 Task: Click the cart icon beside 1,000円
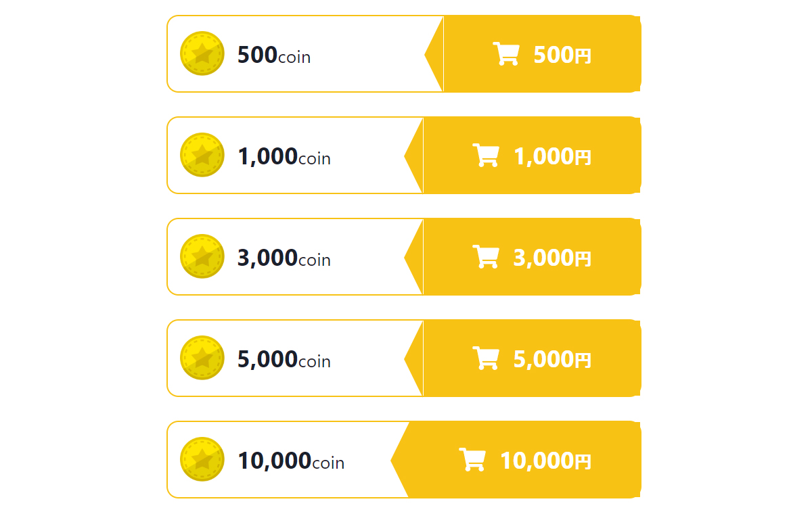click(485, 156)
